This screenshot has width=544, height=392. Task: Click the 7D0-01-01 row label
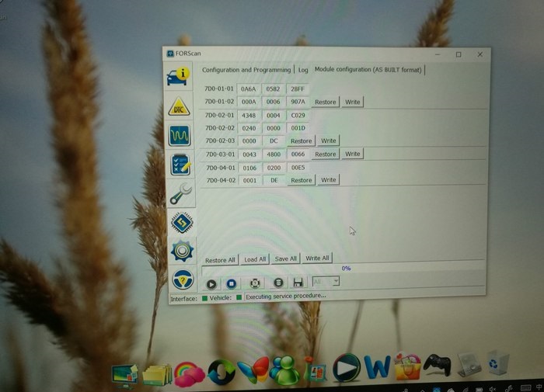point(219,88)
